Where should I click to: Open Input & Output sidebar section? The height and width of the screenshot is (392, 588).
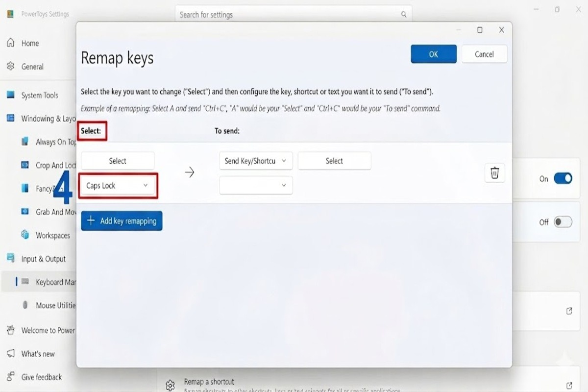(x=43, y=259)
